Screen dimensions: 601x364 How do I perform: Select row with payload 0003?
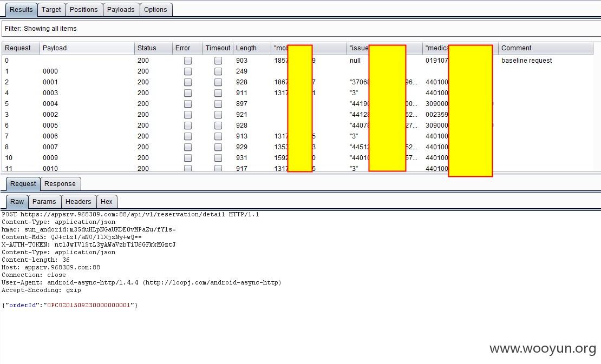(297, 93)
